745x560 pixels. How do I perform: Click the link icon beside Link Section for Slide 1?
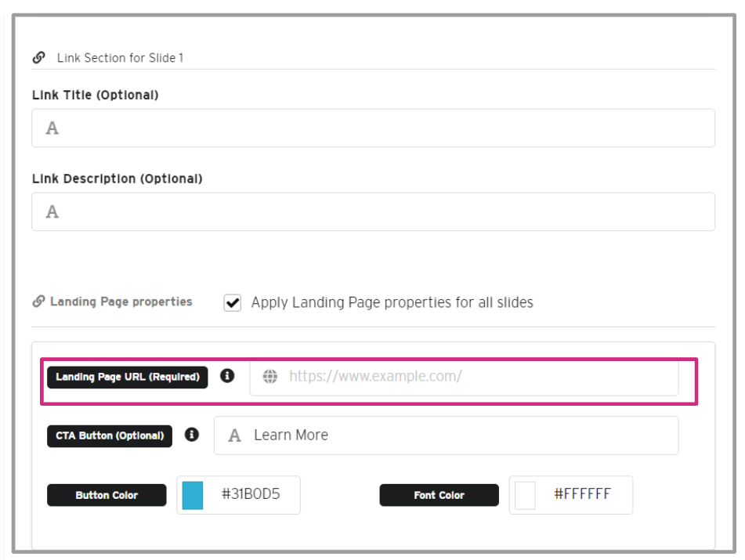(38, 58)
